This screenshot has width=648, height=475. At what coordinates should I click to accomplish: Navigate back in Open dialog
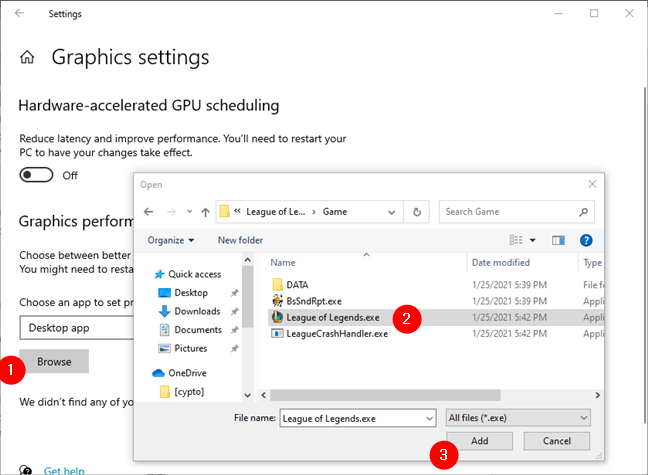148,212
